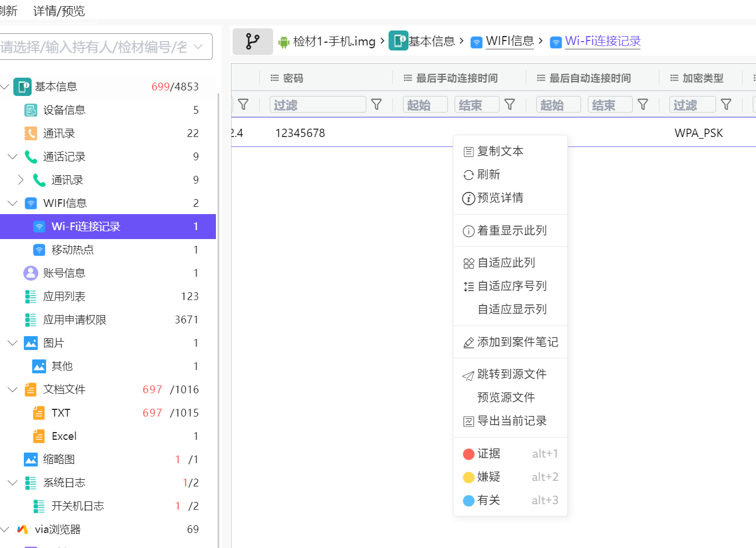The image size is (756, 548).
Task: Click the 账号信息 user avatar icon
Action: coord(31,273)
